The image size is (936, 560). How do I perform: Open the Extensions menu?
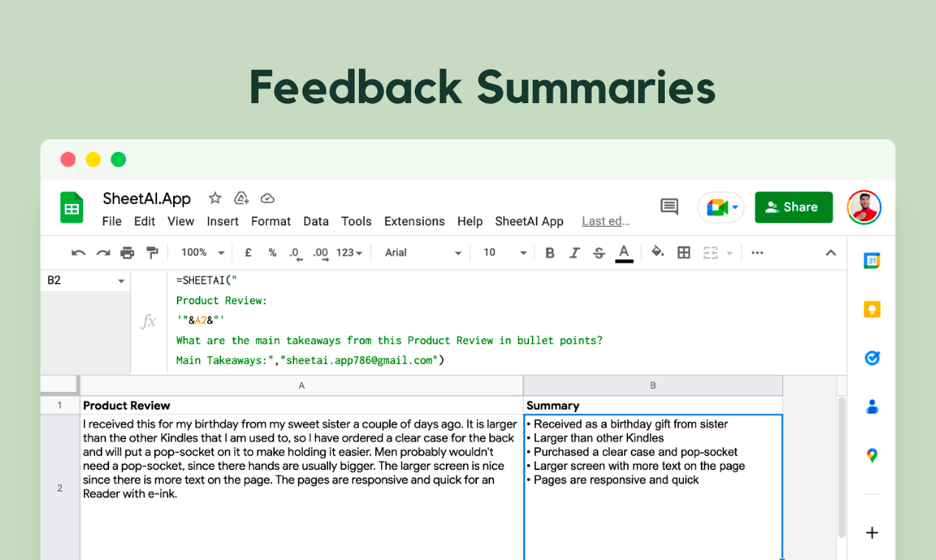point(415,221)
